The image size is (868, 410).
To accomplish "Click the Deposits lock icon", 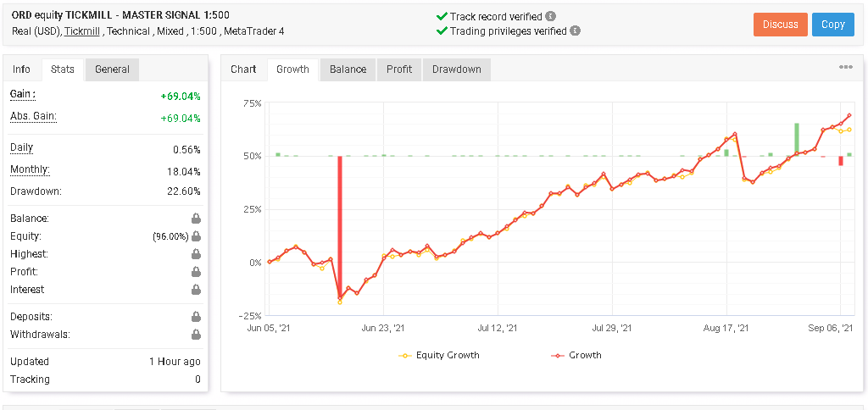I will (196, 317).
